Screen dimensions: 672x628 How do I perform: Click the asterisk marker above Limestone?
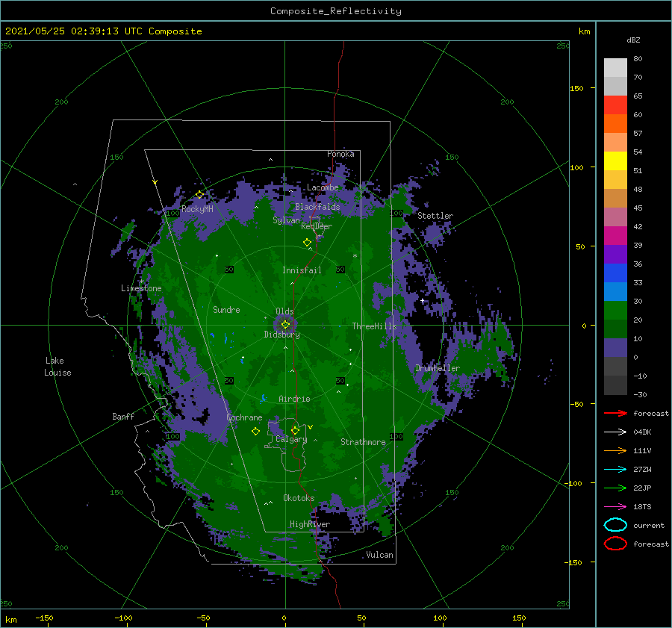(x=141, y=282)
